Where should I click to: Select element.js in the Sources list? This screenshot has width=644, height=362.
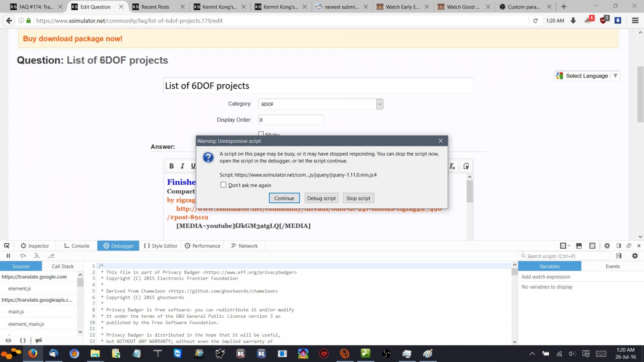tap(19, 288)
